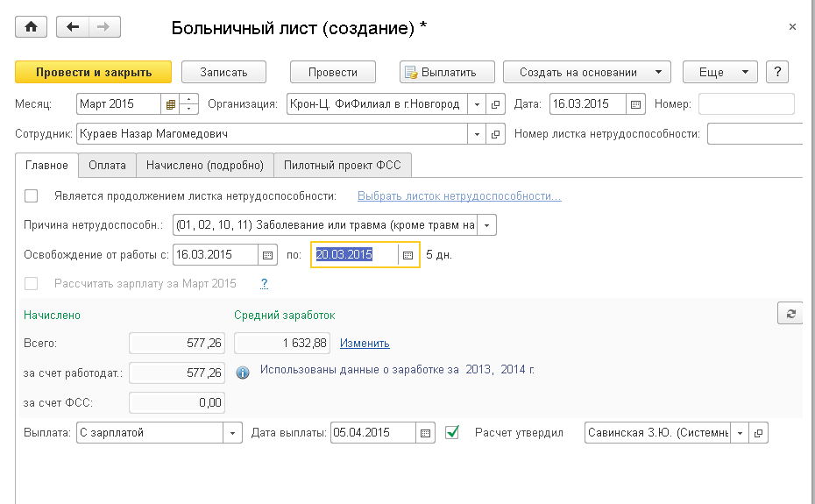
Task: Open the month calendar picker icon
Action: tap(171, 104)
